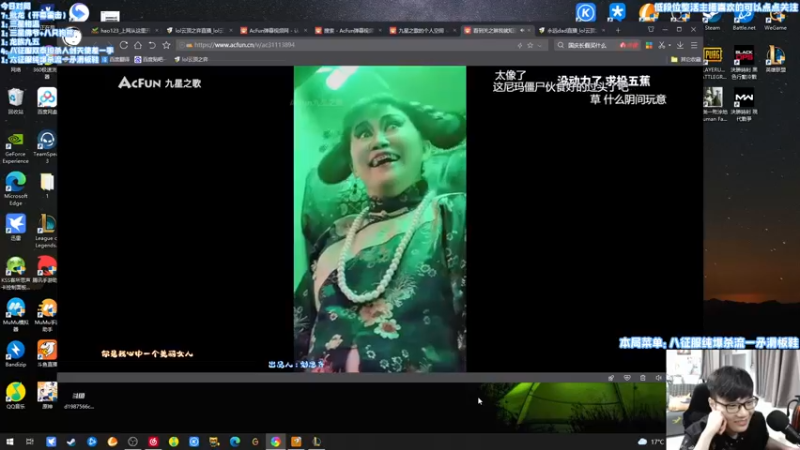Image resolution: width=800 pixels, height=450 pixels.
Task: Click the browser search box
Action: click(x=597, y=45)
